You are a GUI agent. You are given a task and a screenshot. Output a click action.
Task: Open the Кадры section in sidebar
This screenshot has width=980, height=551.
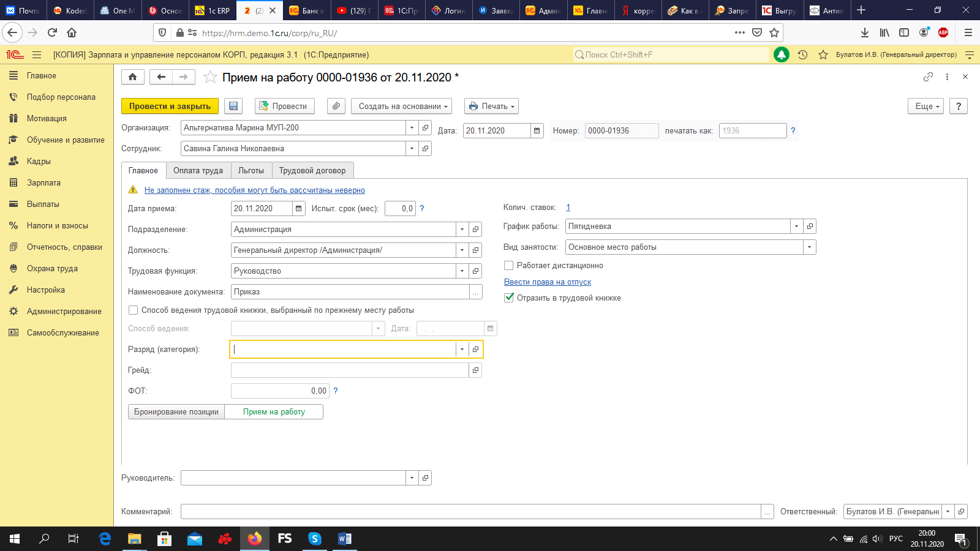pos(39,162)
